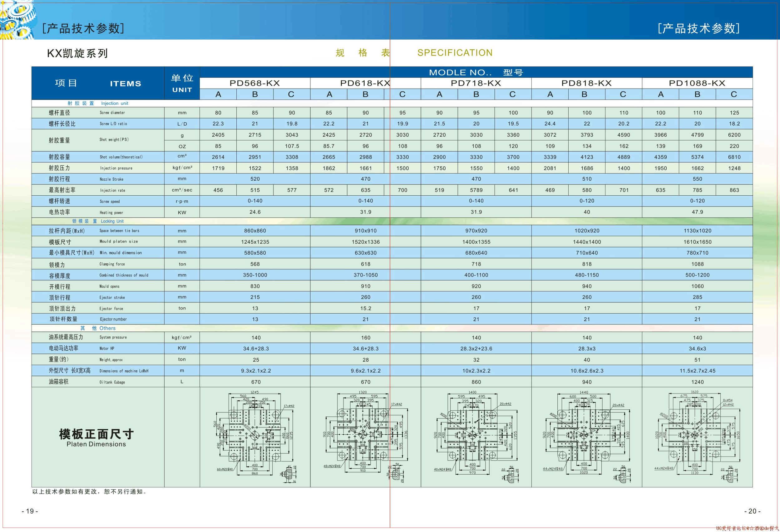780x532 pixels.
Task: Click the 1610x1650 platen size cell
Action: point(698,242)
